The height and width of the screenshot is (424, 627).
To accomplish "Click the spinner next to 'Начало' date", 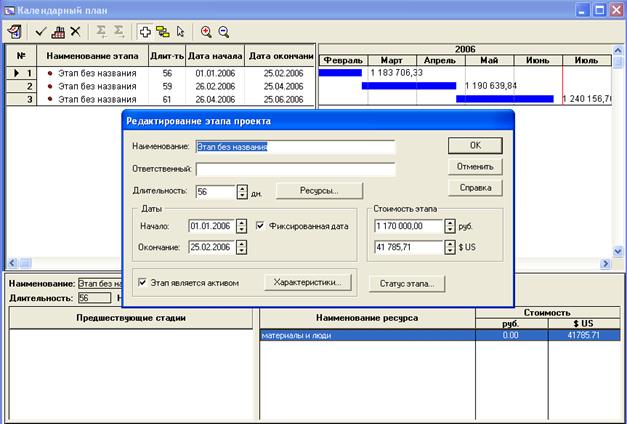I will tap(243, 226).
